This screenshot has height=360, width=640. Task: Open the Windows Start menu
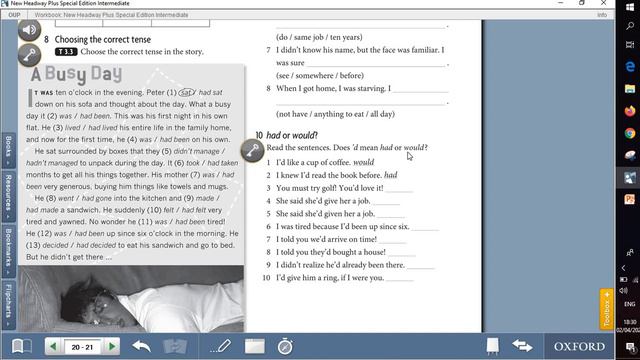point(630,7)
